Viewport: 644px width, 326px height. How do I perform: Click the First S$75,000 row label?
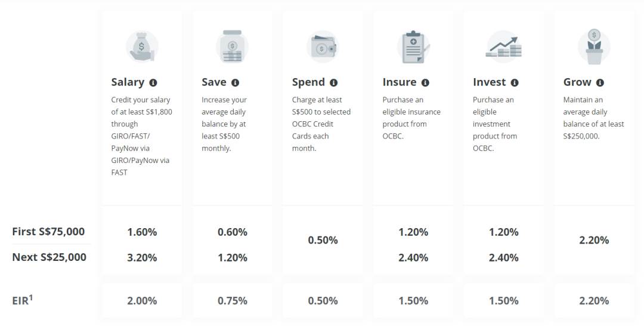tap(48, 232)
